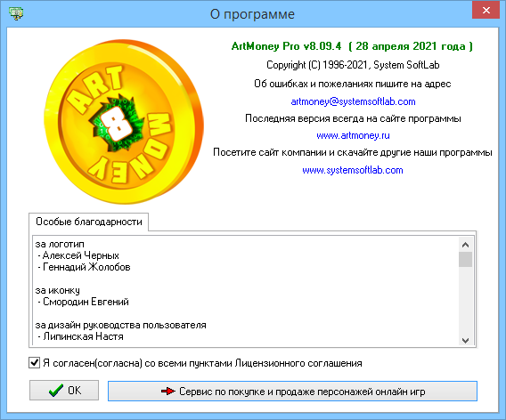Click scrollbar down arrow in credits list
Screen dimensions: 506x420
465,340
